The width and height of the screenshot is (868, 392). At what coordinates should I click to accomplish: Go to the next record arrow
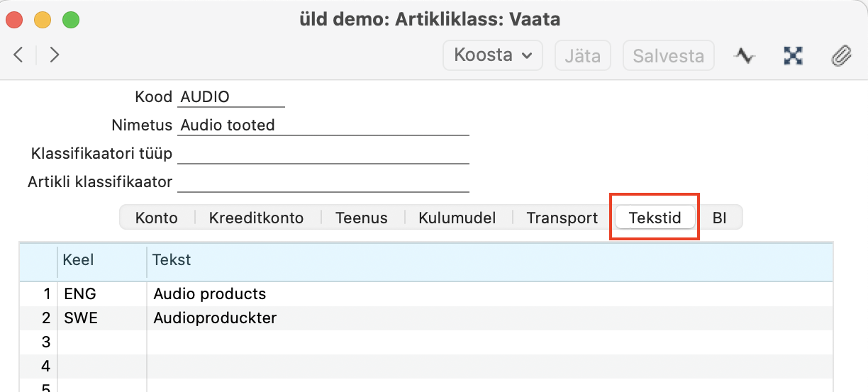click(55, 55)
